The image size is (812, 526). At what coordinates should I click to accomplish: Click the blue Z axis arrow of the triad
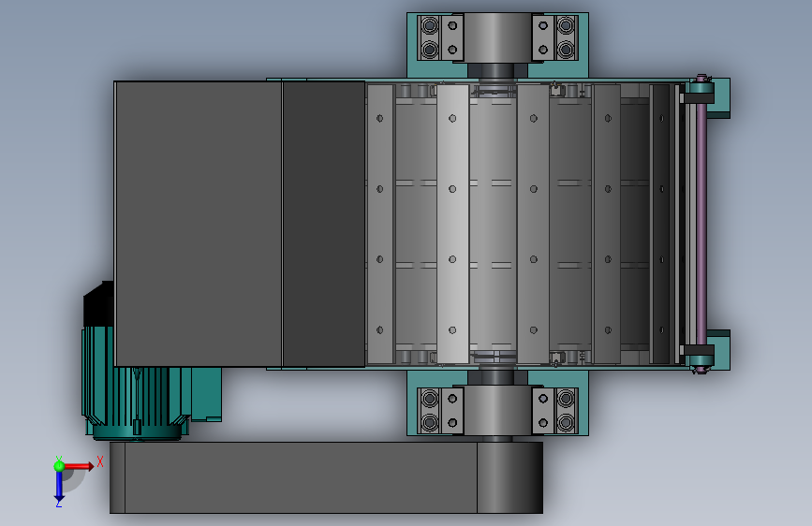pyautogui.click(x=59, y=487)
